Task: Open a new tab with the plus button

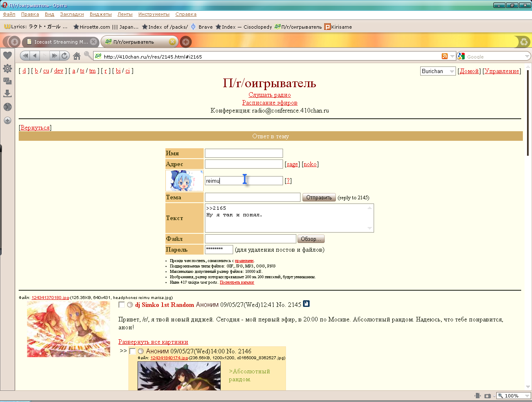Action: coord(185,42)
